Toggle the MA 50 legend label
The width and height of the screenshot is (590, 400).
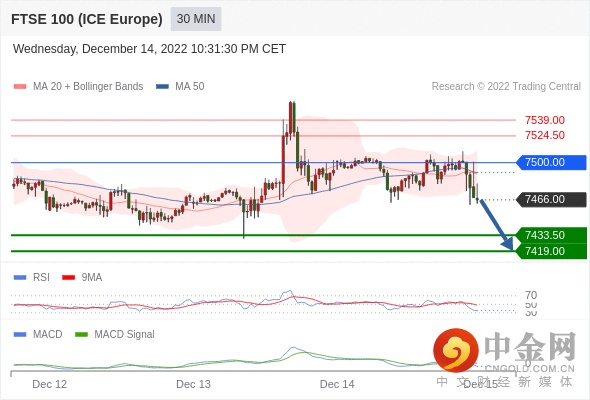[x=190, y=87]
